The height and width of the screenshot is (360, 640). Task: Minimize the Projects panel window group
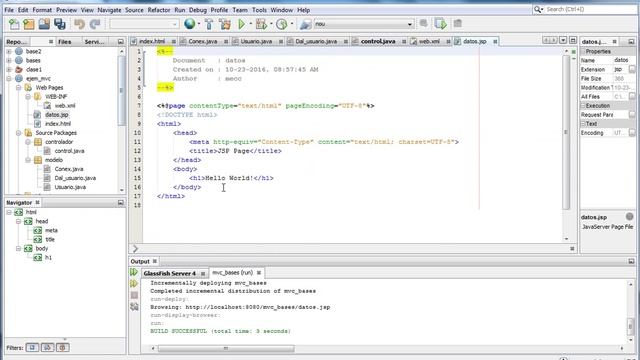[120, 42]
